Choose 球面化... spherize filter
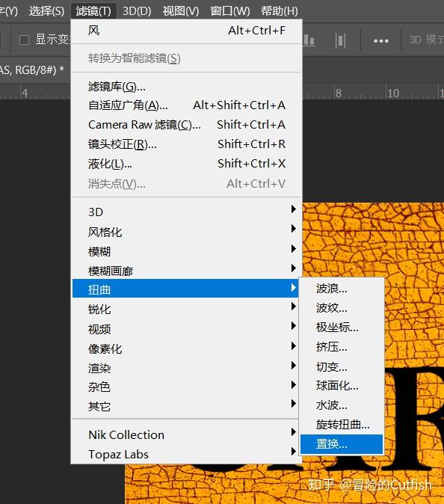The width and height of the screenshot is (444, 504). [342, 386]
